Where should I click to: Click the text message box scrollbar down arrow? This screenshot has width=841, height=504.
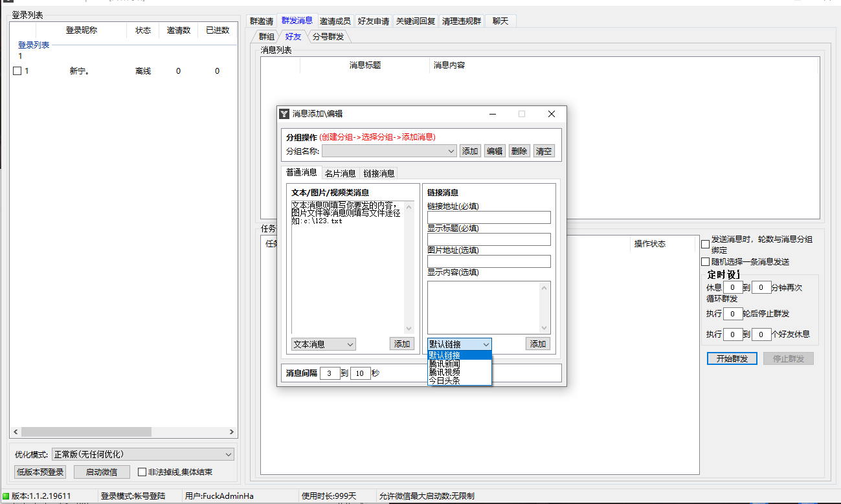(409, 329)
